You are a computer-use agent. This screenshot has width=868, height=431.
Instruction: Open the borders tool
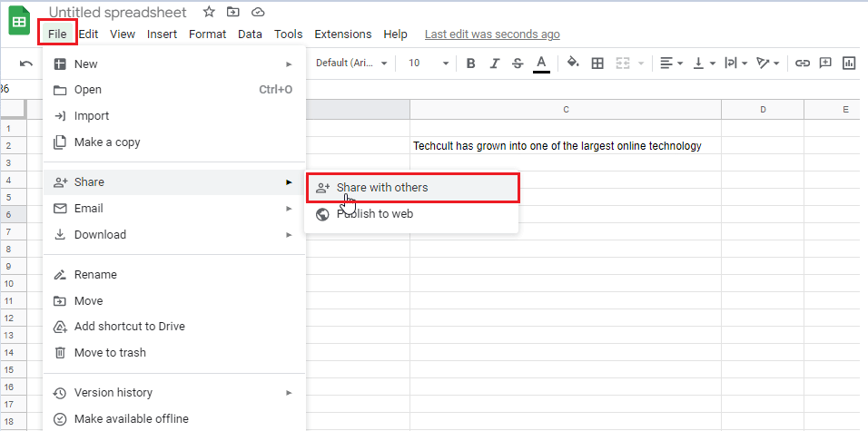(597, 64)
